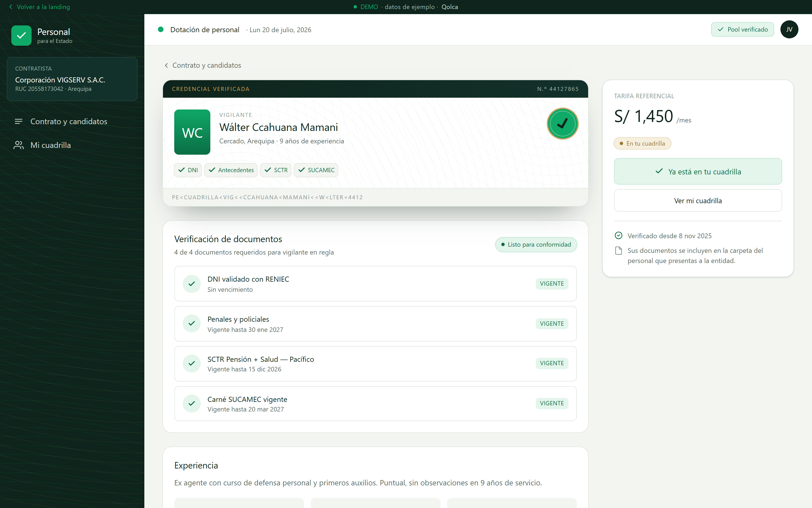Click the checkmark in Ya está en tu cuadrilla
The height and width of the screenshot is (508, 812).
659,171
